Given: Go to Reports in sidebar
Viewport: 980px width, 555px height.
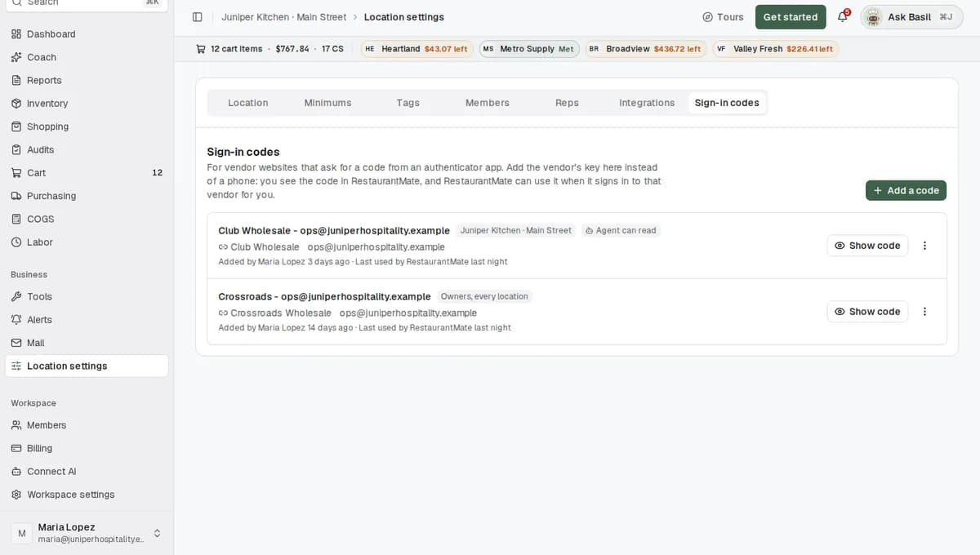Looking at the screenshot, I should pyautogui.click(x=87, y=80).
